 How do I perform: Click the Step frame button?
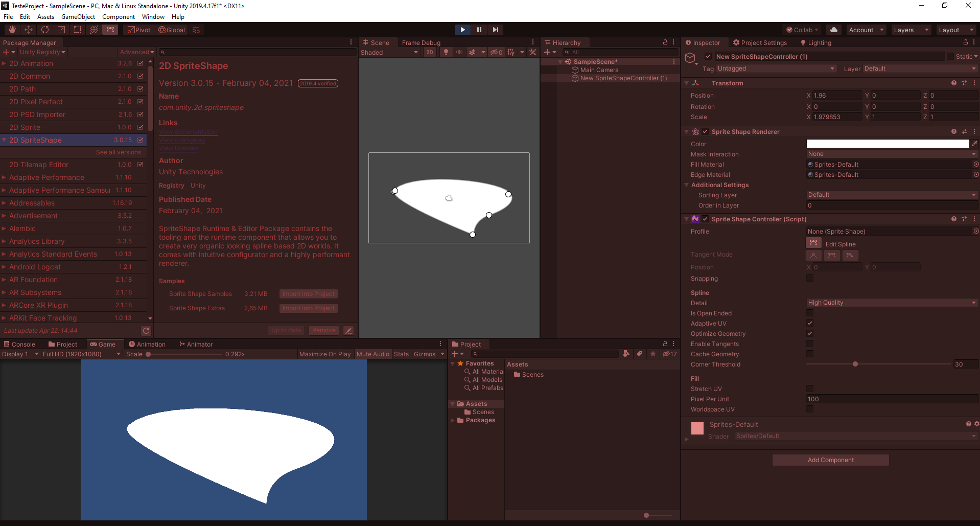click(496, 30)
